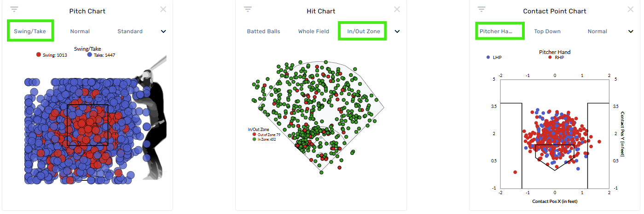644x214 pixels.
Task: Select the In/Out Zone tab
Action: [x=362, y=31]
